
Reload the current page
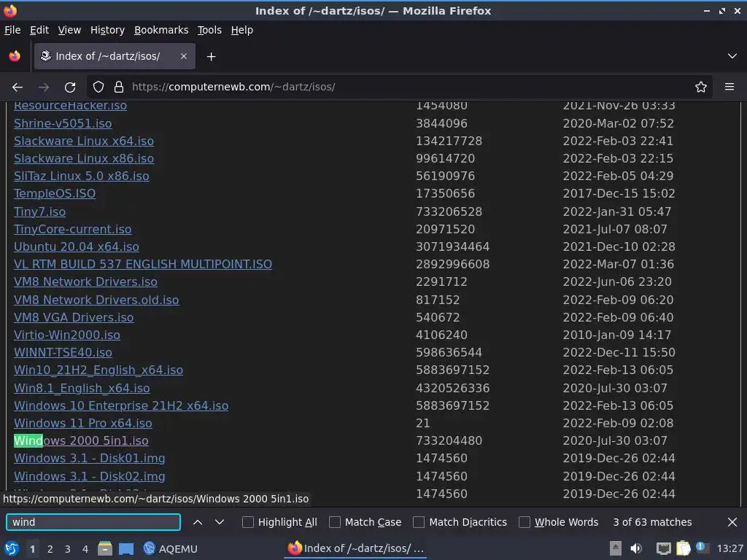70,87
